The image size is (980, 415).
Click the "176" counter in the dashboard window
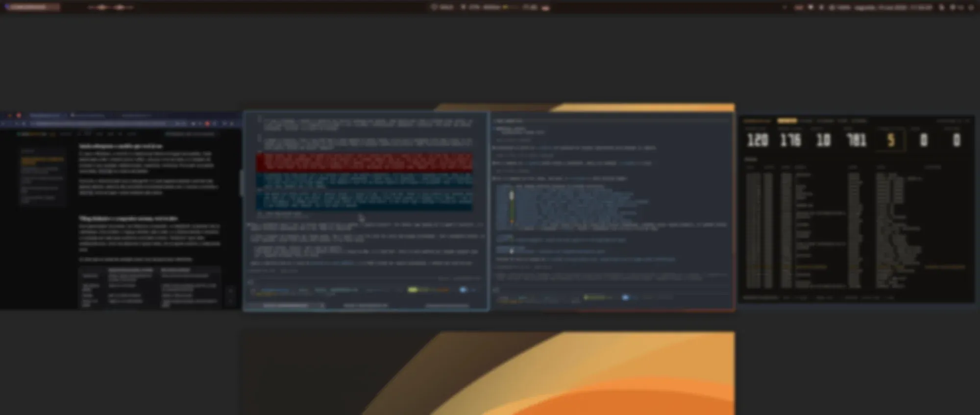click(790, 140)
